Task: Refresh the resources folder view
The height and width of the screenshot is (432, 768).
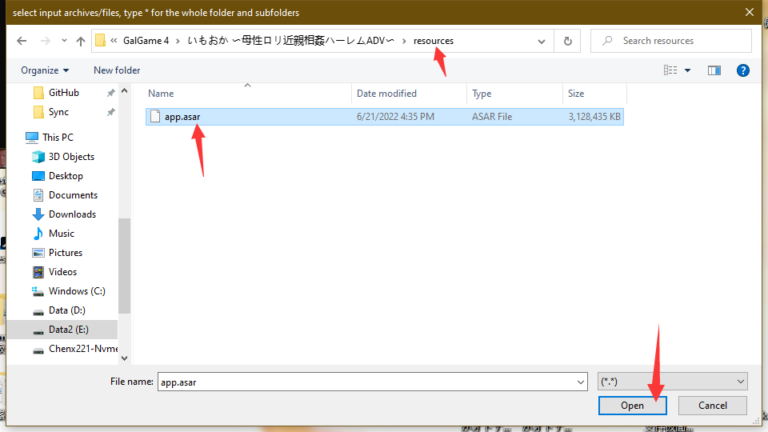Action: click(568, 41)
